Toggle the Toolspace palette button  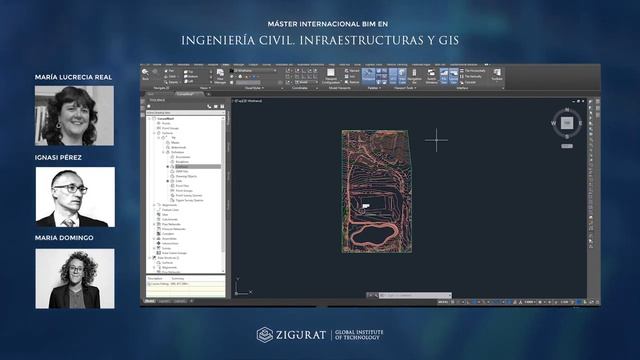(x=368, y=76)
